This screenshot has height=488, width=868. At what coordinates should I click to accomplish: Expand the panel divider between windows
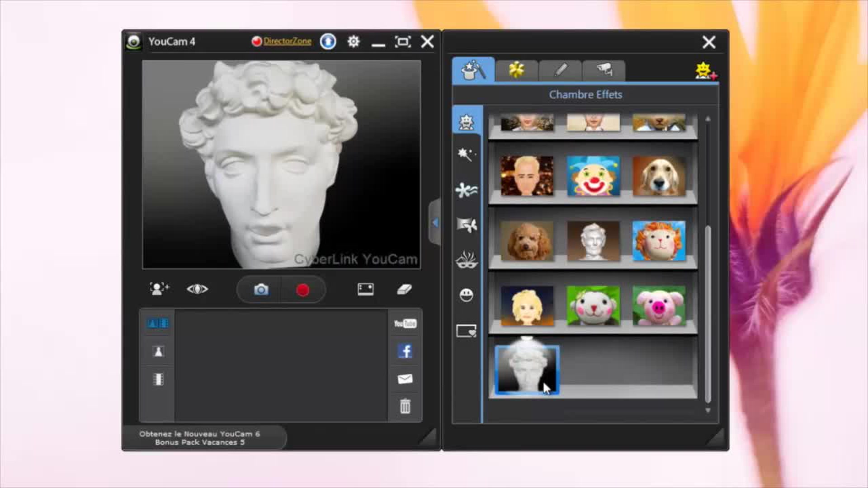(x=435, y=222)
